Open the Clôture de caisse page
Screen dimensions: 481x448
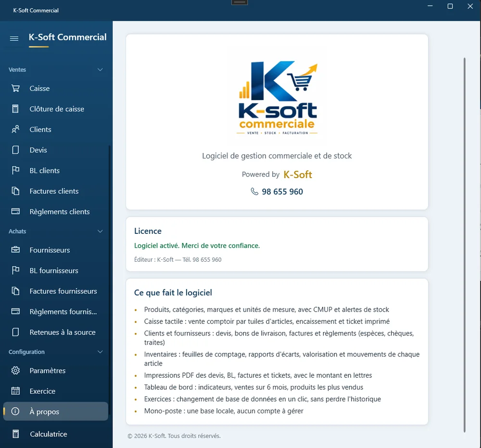coord(55,109)
